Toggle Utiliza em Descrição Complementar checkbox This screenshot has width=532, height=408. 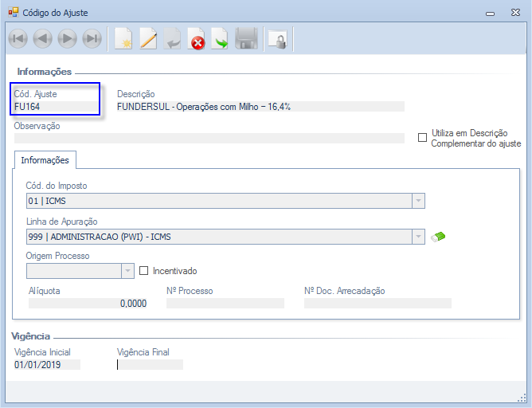click(x=422, y=138)
